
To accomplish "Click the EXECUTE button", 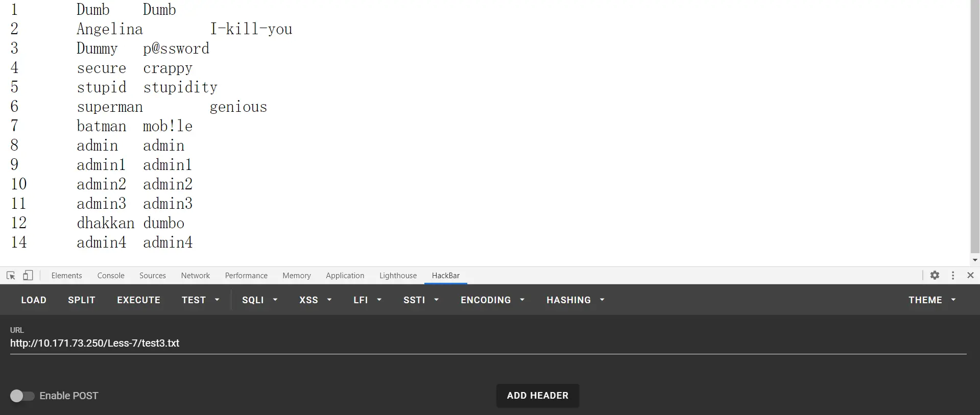I will 138,300.
